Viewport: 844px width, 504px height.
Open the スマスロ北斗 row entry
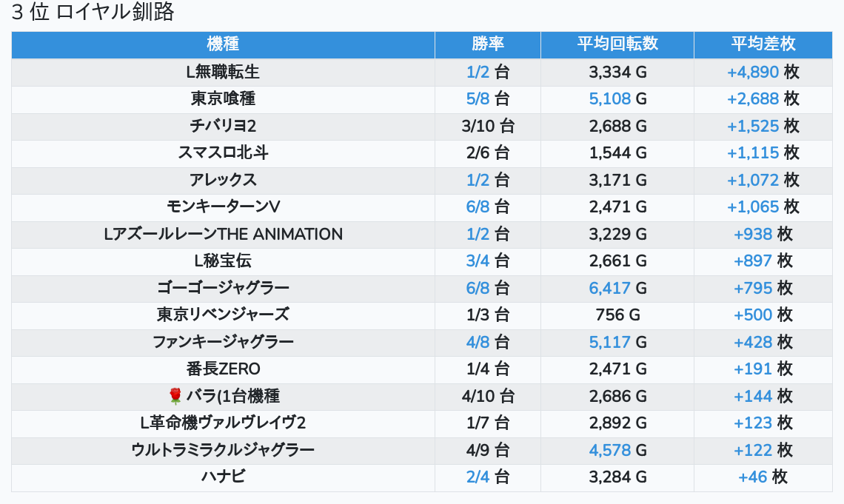(223, 152)
